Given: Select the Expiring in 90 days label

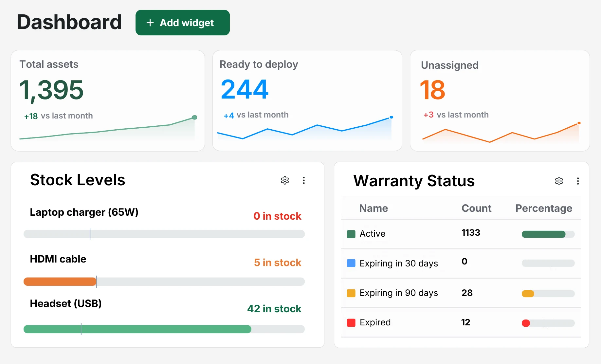Looking at the screenshot, I should click(x=399, y=293).
